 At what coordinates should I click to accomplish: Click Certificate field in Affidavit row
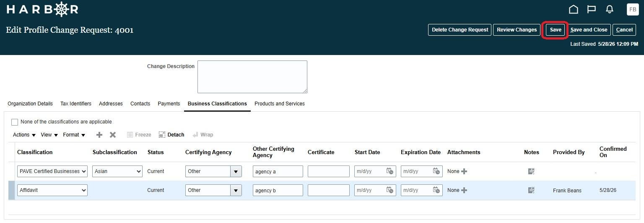[x=329, y=190]
